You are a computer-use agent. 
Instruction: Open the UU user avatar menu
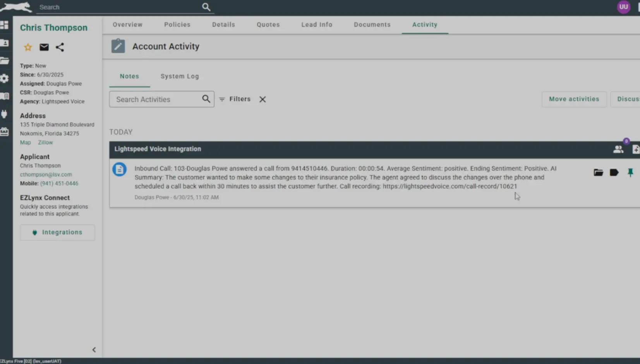point(623,7)
